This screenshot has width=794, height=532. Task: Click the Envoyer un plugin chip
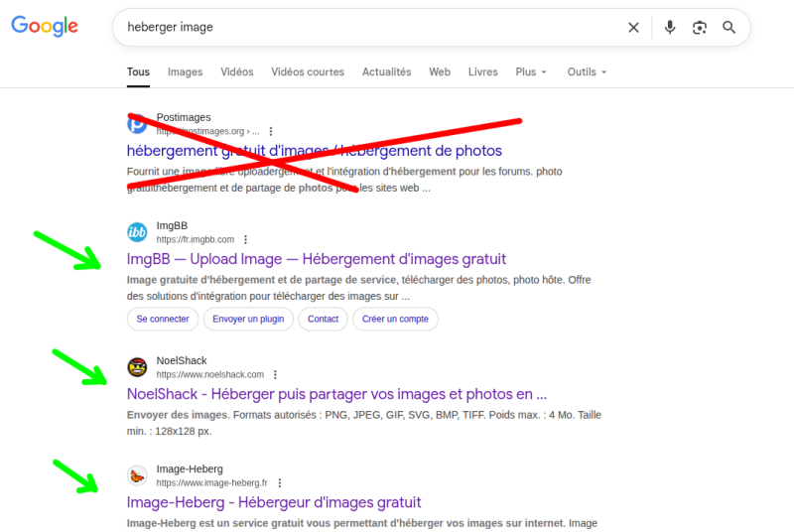(x=248, y=319)
